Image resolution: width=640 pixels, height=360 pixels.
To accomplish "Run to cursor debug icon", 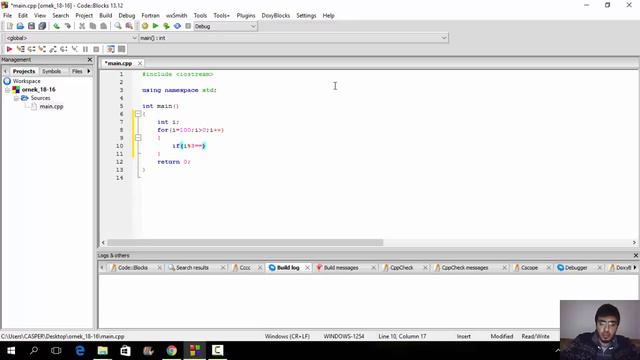I will [20, 49].
